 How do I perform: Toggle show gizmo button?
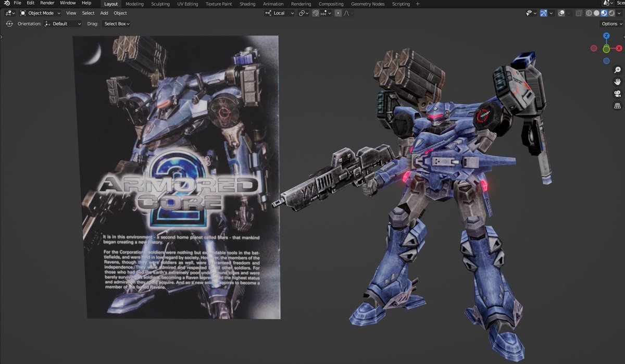(544, 13)
